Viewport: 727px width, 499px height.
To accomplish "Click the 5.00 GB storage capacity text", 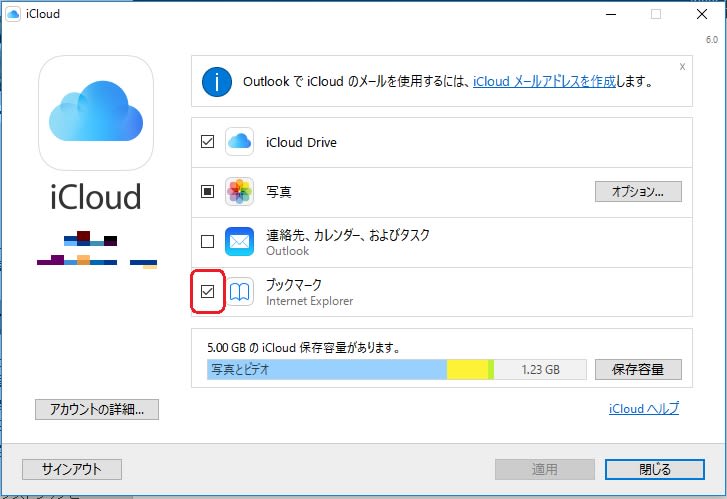I will pos(304,347).
